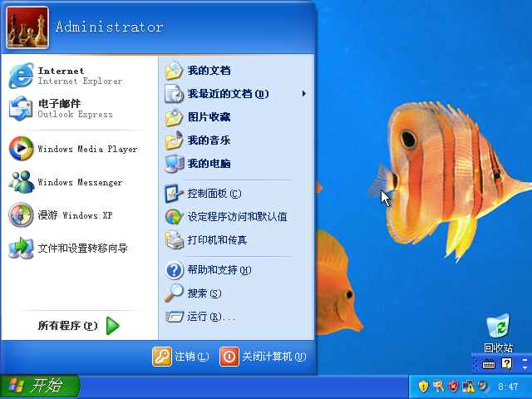Image resolution: width=532 pixels, height=399 pixels.
Task: Expand 所有程序 green arrow
Action: [x=113, y=326]
